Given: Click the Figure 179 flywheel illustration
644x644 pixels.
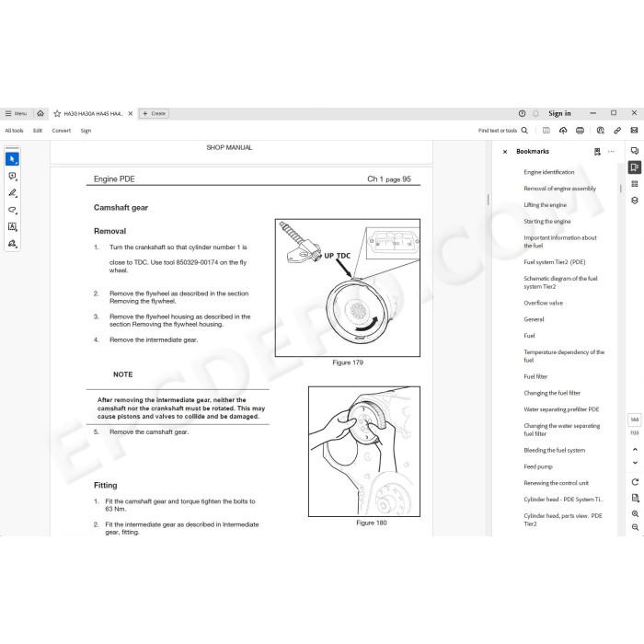Looking at the screenshot, I should pyautogui.click(x=348, y=287).
